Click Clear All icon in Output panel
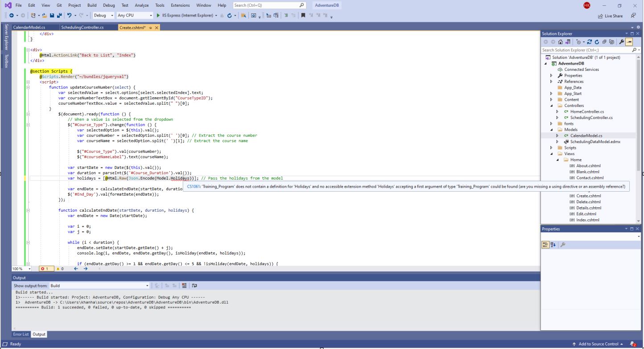Viewport: 644px width, 349px height. coord(184,286)
